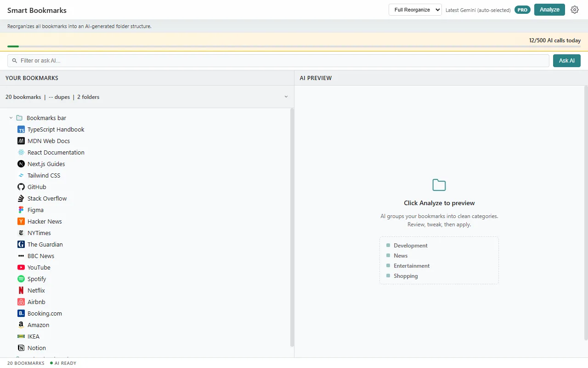Image resolution: width=588 pixels, height=368 pixels.
Task: Click the GitHub octocat icon
Action: pos(21,187)
